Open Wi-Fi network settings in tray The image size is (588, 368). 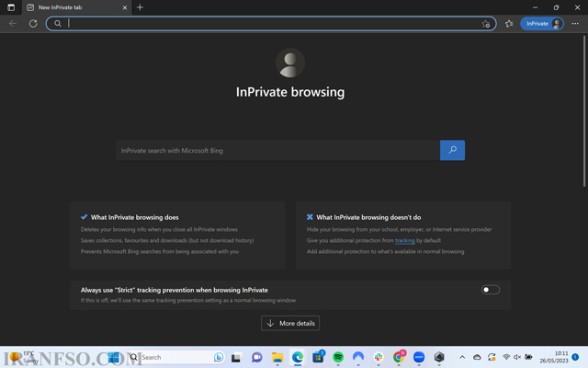(506, 357)
